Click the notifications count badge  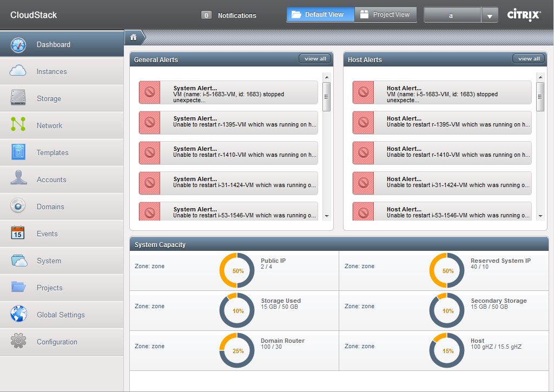coord(206,15)
